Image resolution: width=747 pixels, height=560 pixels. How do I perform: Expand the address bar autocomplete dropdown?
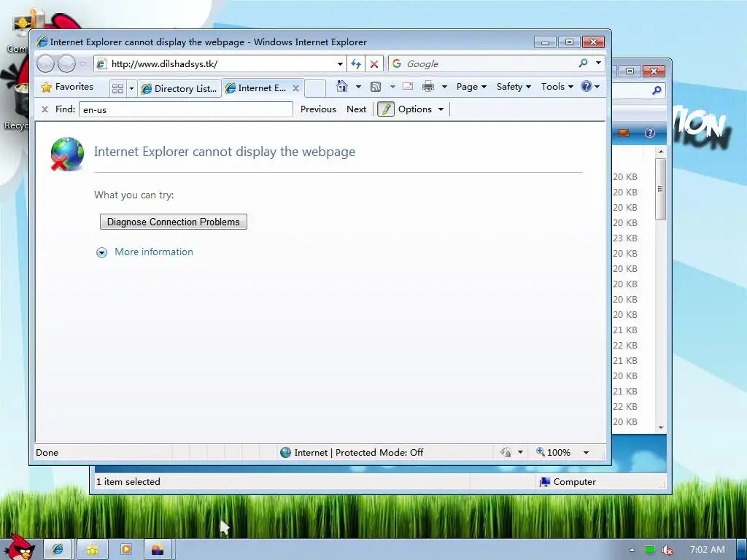(340, 64)
